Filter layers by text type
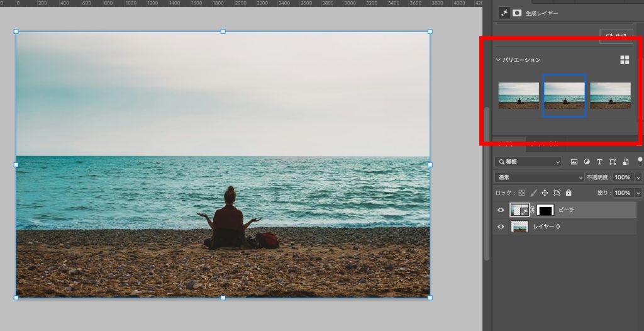The height and width of the screenshot is (331, 644). pyautogui.click(x=599, y=162)
